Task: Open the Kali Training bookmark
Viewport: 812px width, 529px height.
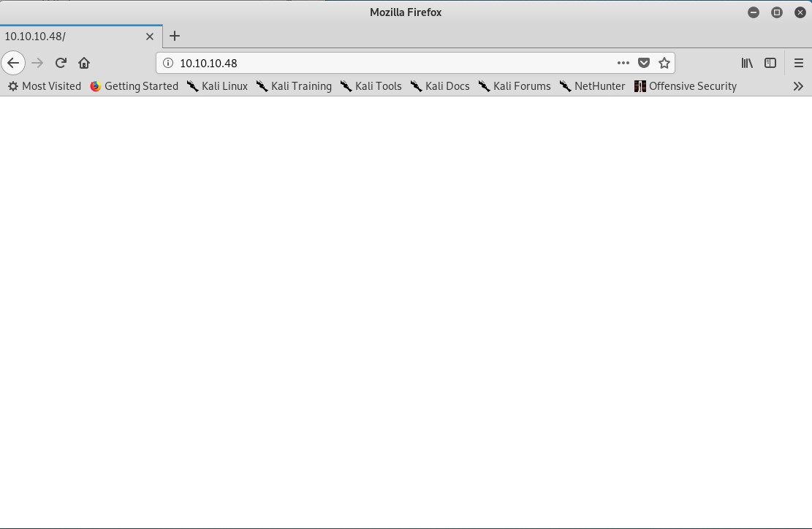Action: 294,86
